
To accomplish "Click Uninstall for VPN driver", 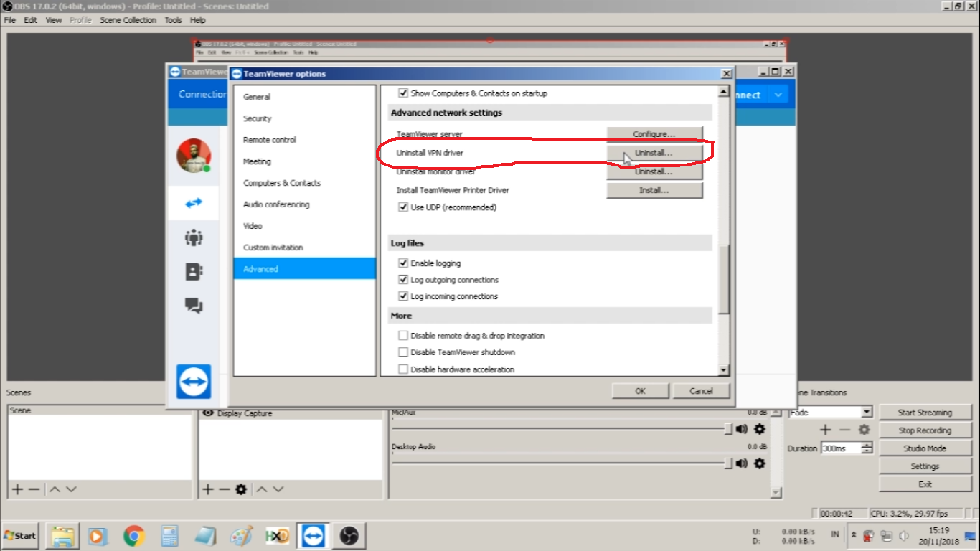I will tap(654, 153).
